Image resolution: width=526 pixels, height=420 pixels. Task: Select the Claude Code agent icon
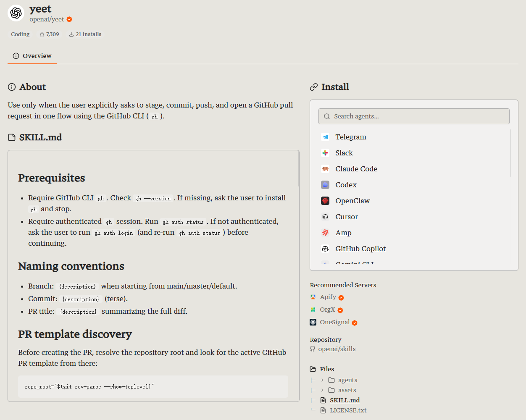[x=325, y=169]
